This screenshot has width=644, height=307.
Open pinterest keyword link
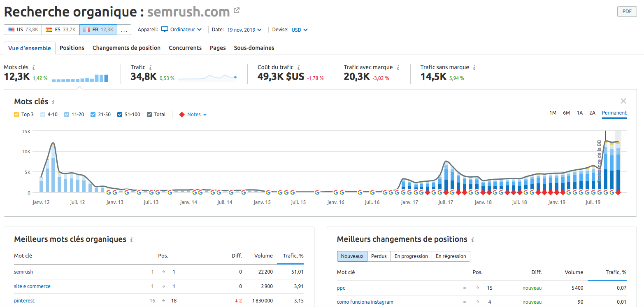24,301
